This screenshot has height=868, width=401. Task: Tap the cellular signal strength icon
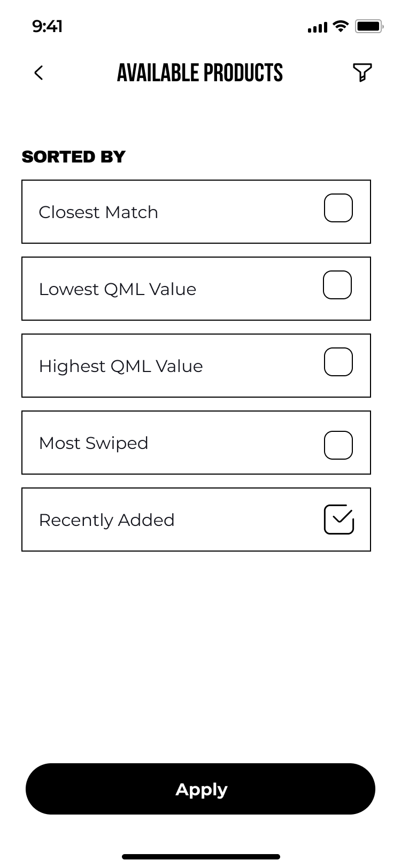coord(317,27)
